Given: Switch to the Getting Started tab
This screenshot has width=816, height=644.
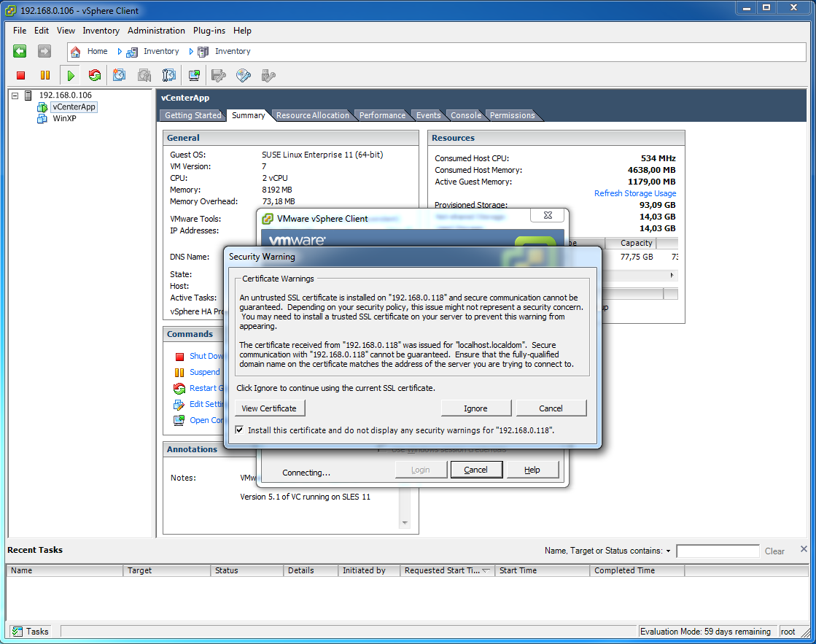Looking at the screenshot, I should point(193,115).
